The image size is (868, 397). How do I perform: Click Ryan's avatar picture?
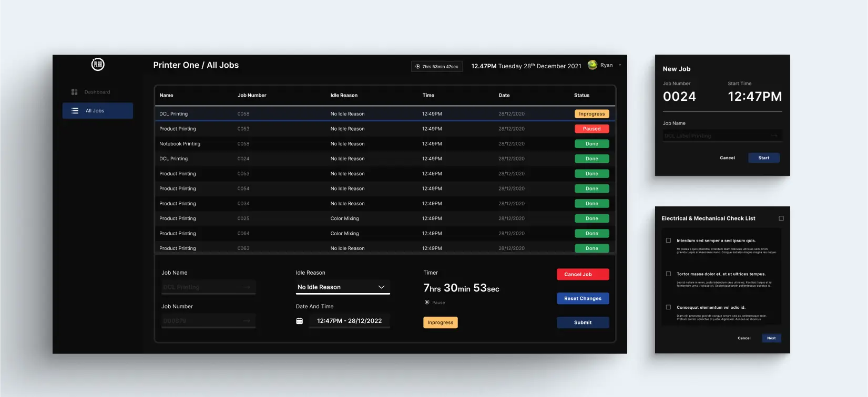593,65
